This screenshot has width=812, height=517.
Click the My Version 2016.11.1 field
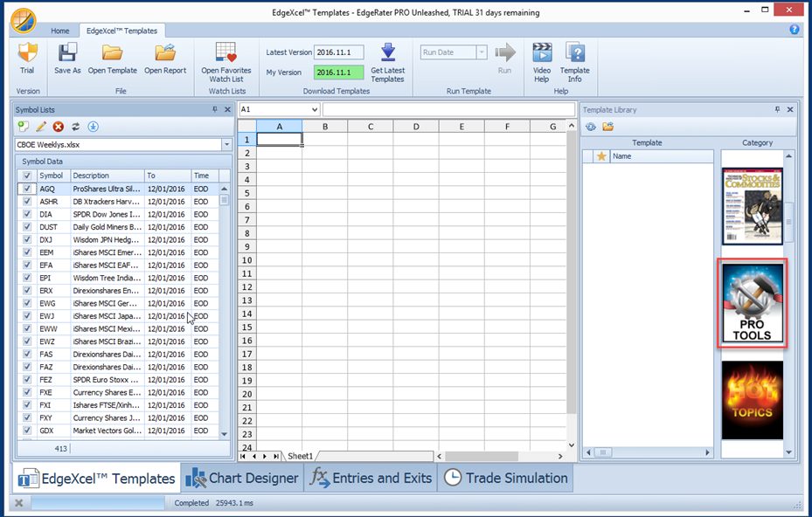[338, 72]
